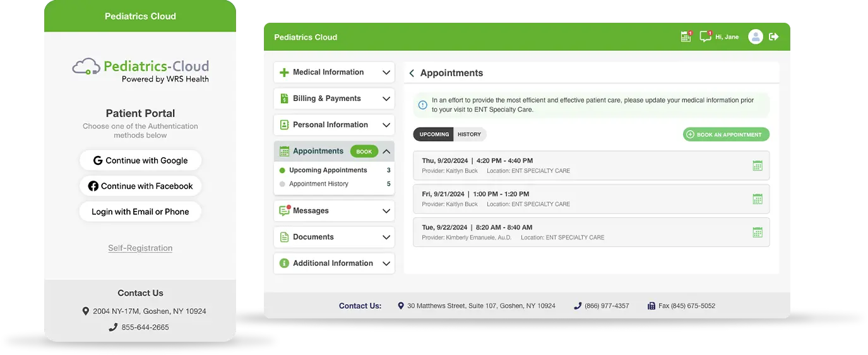Select Upcoming Appointments in the sidebar

328,171
